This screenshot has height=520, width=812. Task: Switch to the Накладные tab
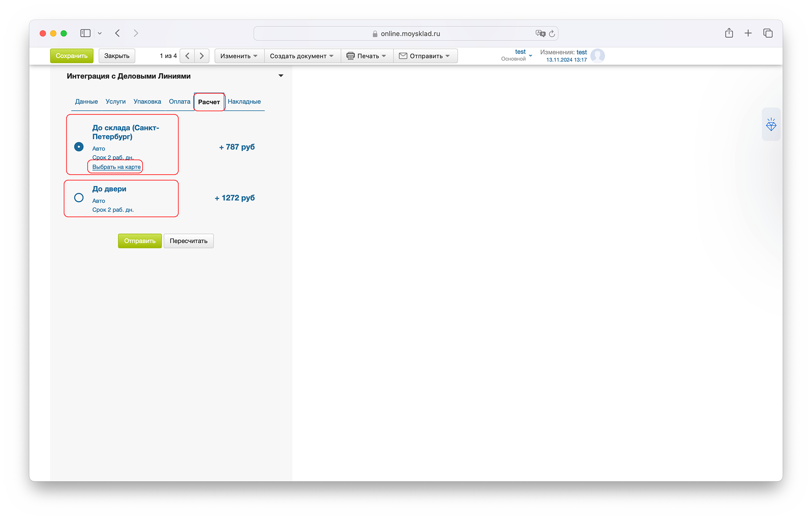coord(244,101)
